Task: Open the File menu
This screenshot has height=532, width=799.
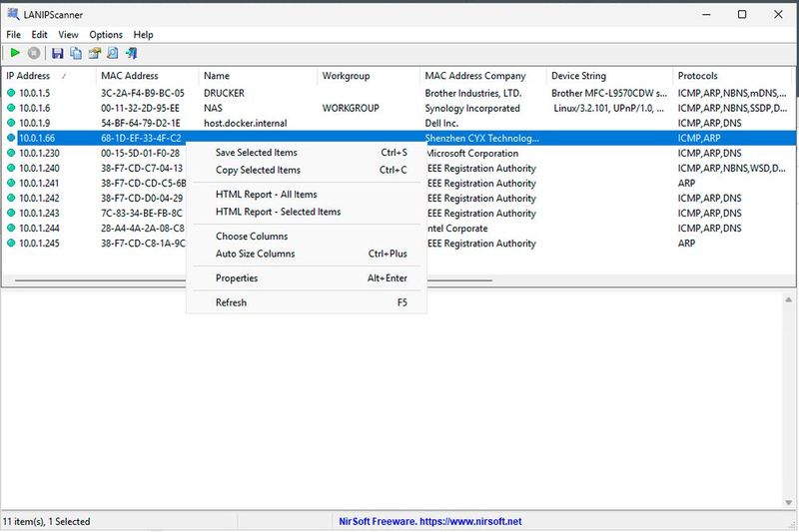Action: (x=14, y=35)
